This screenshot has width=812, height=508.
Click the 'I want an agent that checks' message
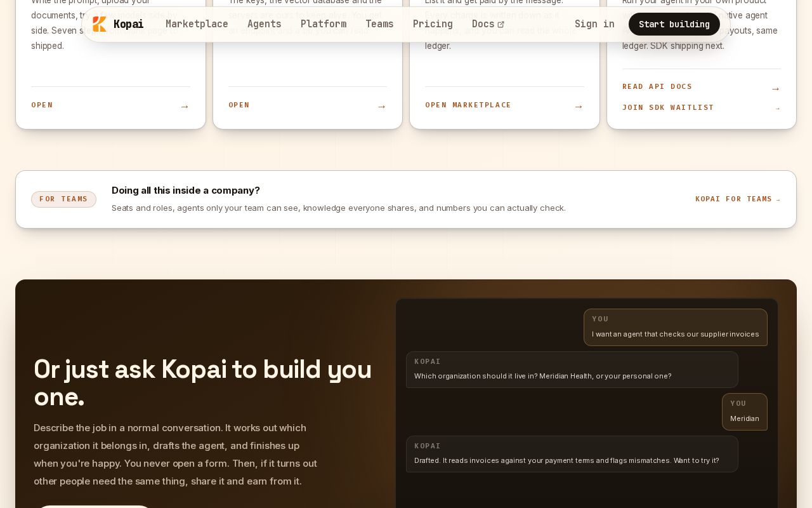[676, 327]
